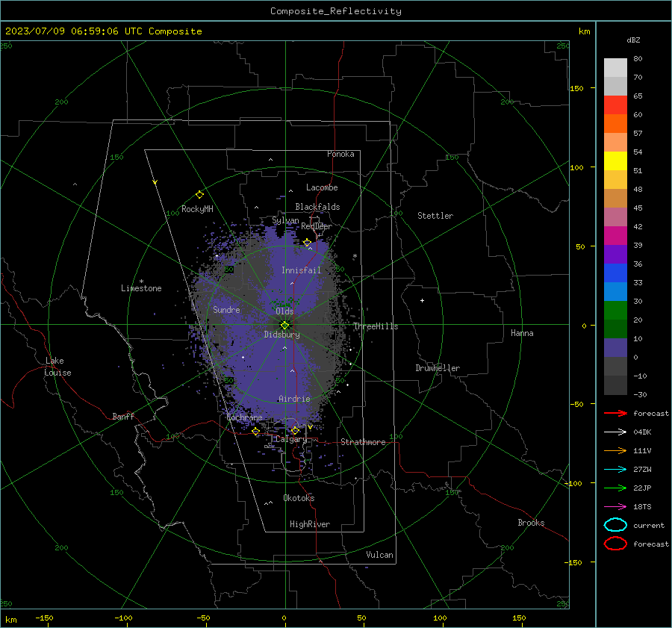The width and height of the screenshot is (672, 628).
Task: Click the yellow diamond marker below RedDeer
Action: point(307,243)
